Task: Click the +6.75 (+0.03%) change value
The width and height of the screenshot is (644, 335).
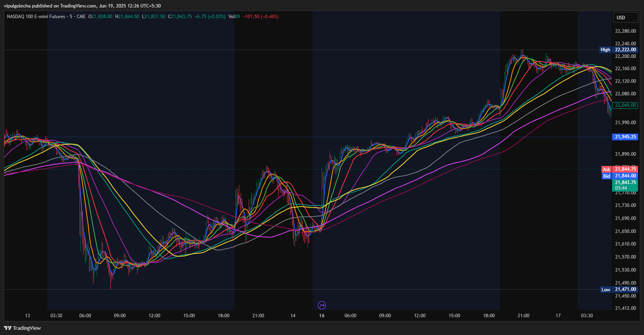Action: pyautogui.click(x=210, y=16)
